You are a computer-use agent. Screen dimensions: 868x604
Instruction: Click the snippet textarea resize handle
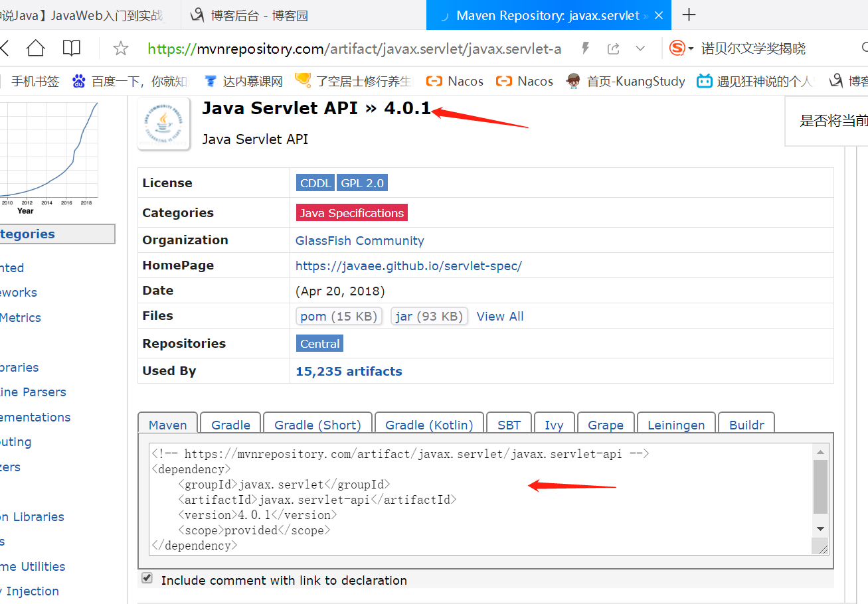point(823,549)
